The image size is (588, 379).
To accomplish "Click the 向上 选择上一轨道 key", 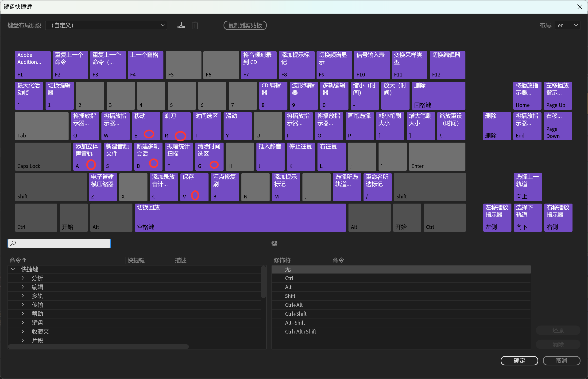I will coord(528,187).
